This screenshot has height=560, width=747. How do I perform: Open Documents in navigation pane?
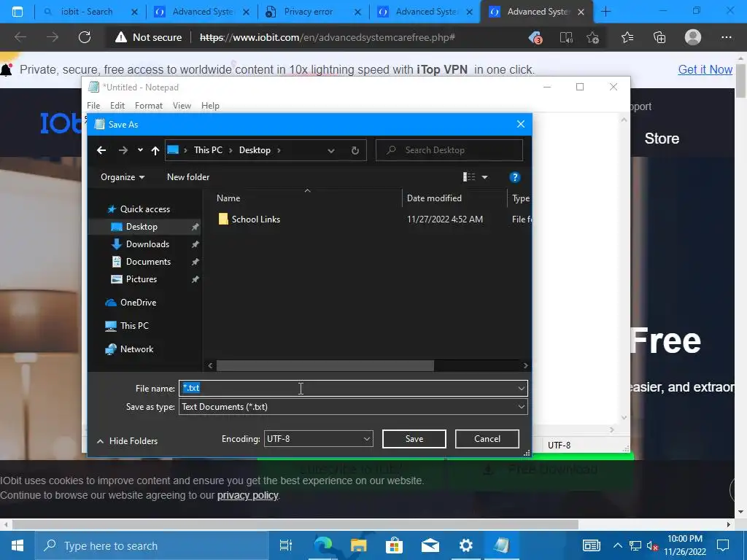tap(148, 262)
